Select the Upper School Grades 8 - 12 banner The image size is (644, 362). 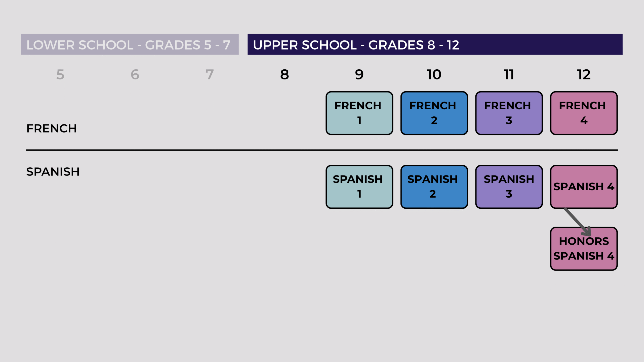(435, 44)
